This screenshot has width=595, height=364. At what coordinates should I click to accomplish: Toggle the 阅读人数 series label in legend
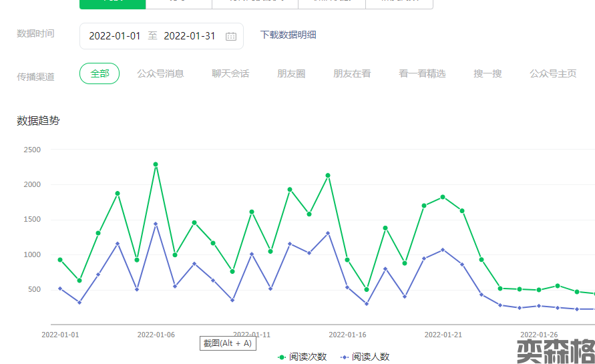tap(371, 357)
